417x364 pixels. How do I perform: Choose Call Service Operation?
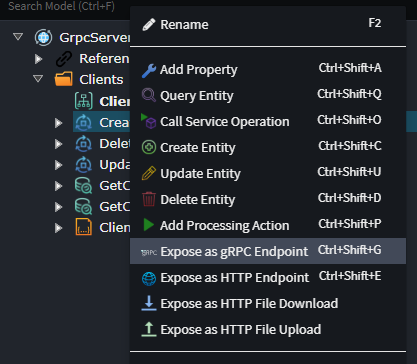pos(268,122)
